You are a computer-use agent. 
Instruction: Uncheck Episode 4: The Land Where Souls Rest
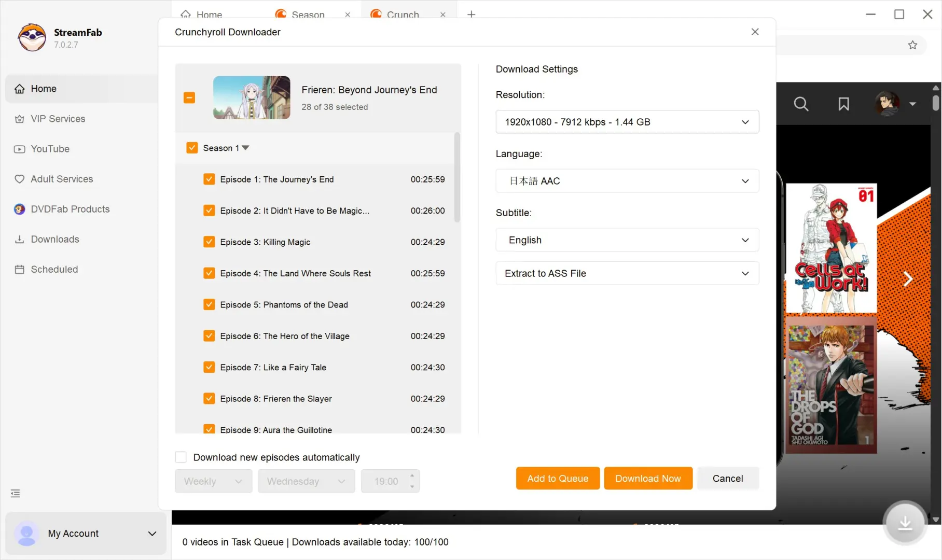[209, 273]
